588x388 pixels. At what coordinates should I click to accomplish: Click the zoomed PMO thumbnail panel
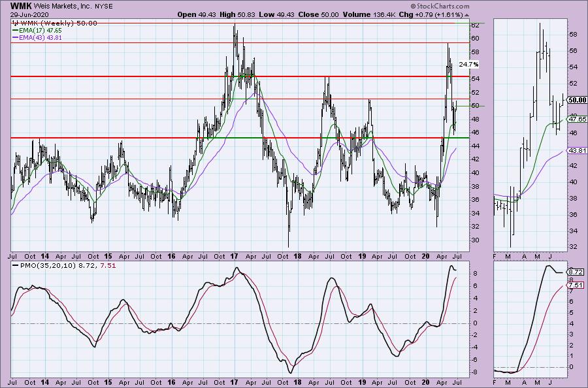click(531, 319)
